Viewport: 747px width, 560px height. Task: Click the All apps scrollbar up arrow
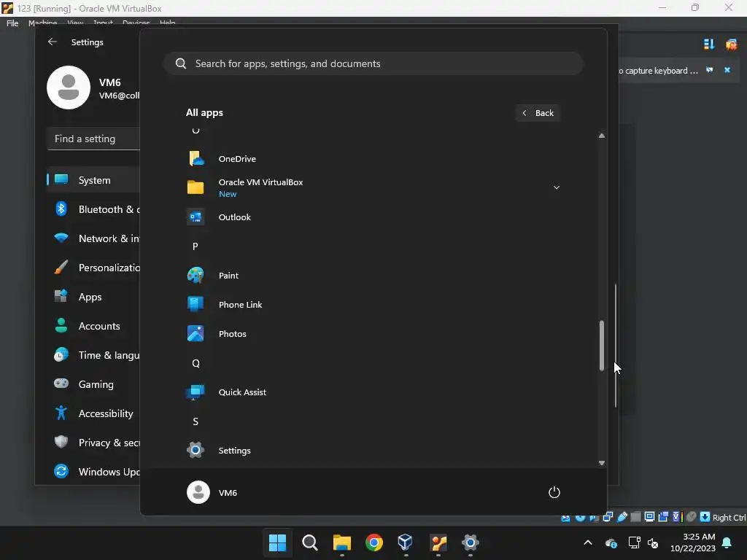coord(602,136)
